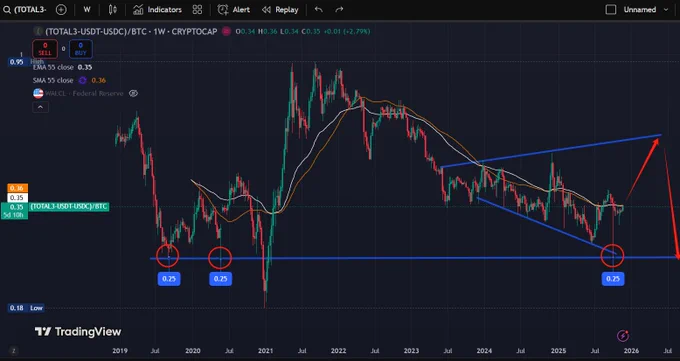Click the purple lightning quick action icon

[623, 335]
